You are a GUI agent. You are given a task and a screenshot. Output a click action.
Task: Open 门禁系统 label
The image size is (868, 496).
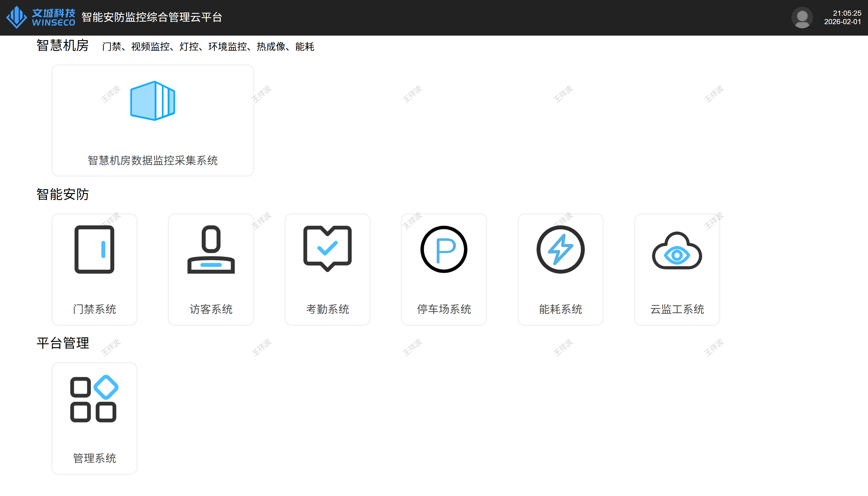point(94,309)
